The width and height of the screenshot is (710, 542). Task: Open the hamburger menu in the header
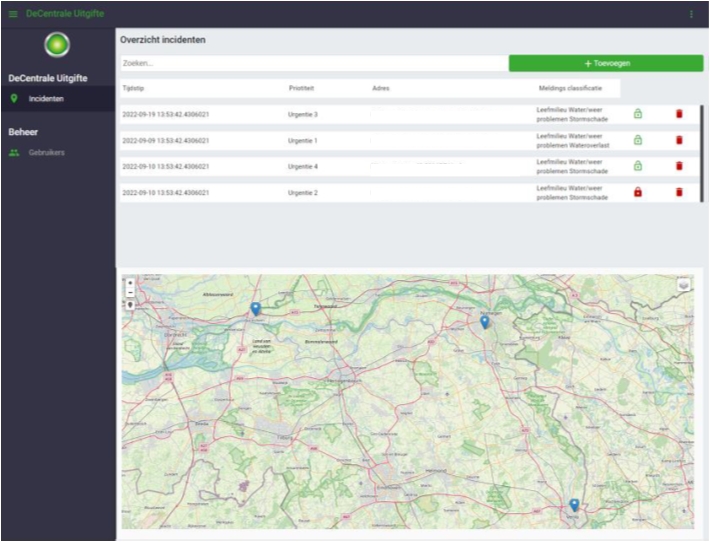[13, 14]
